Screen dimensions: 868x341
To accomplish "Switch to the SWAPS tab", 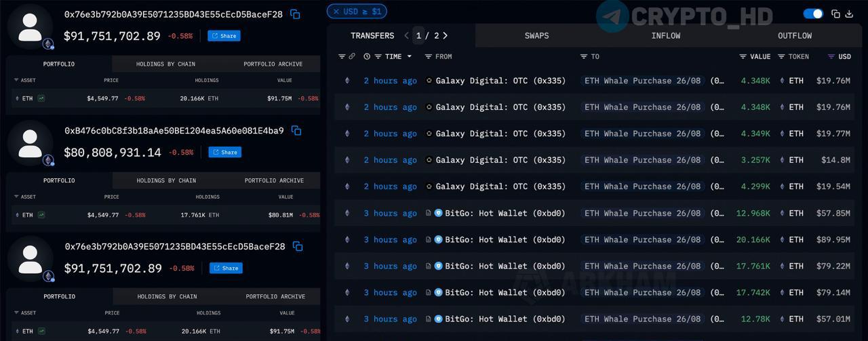I will point(536,35).
